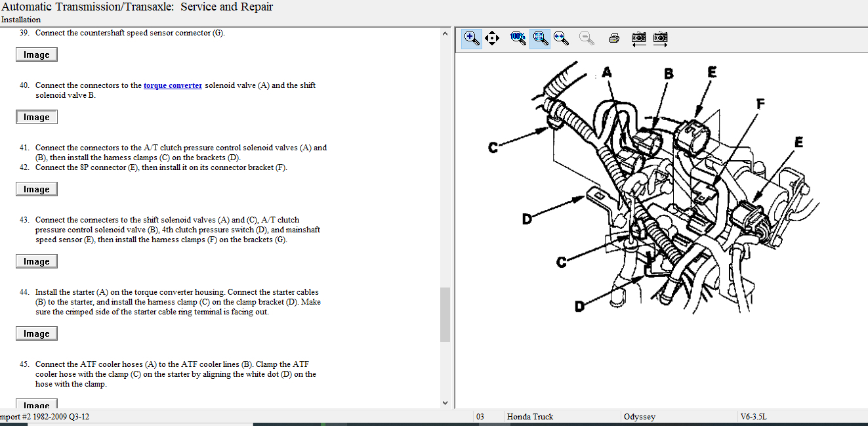Click the zoom out magnifier icon

pos(587,38)
